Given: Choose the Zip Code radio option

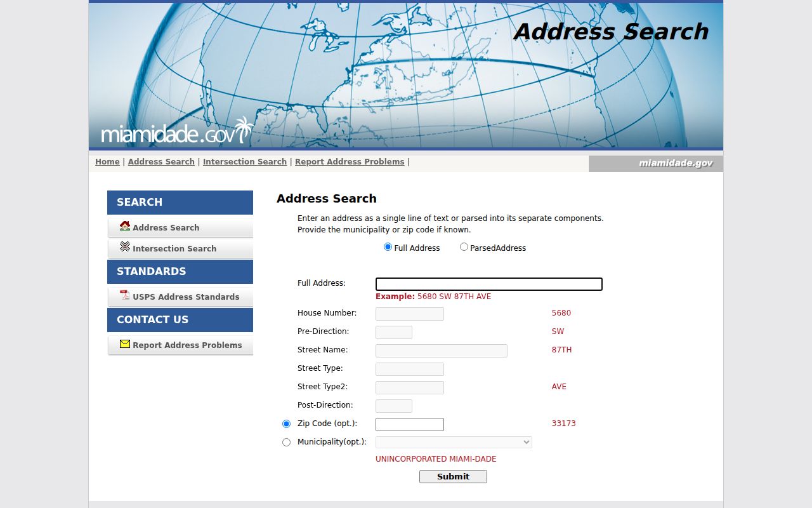Looking at the screenshot, I should tap(286, 424).
